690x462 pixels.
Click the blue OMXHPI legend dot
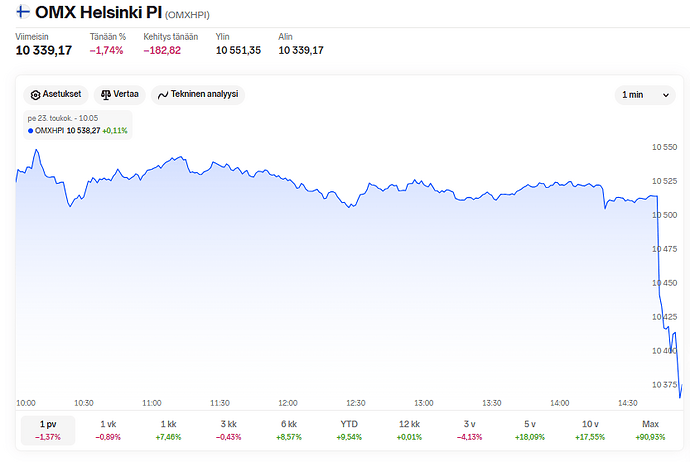[30, 131]
